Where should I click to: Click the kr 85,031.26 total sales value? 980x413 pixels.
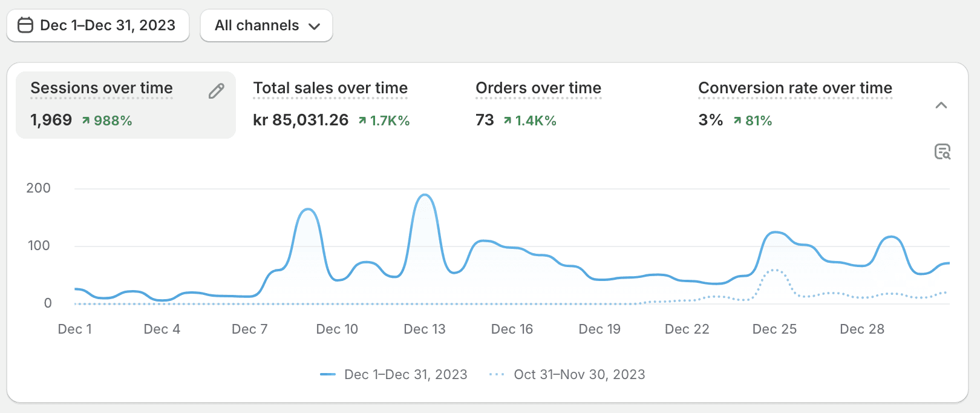(301, 120)
